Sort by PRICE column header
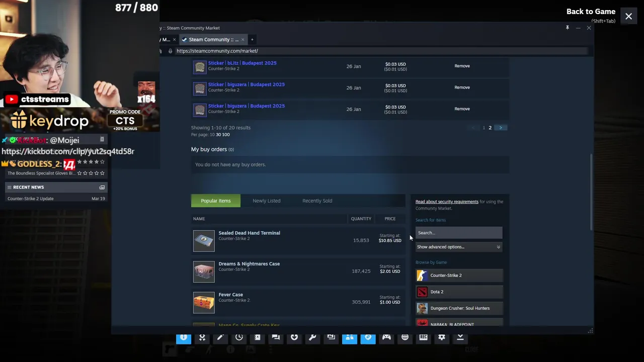This screenshot has height=362, width=644. 390,219
